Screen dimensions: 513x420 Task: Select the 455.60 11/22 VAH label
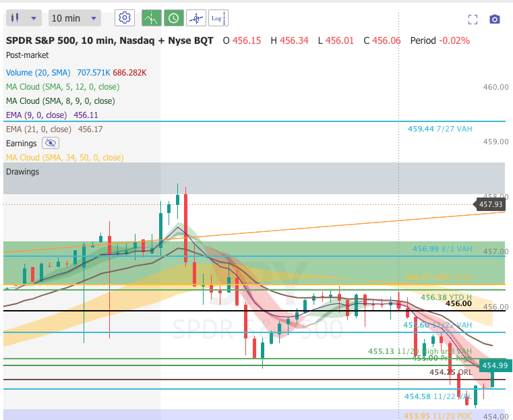pos(437,325)
